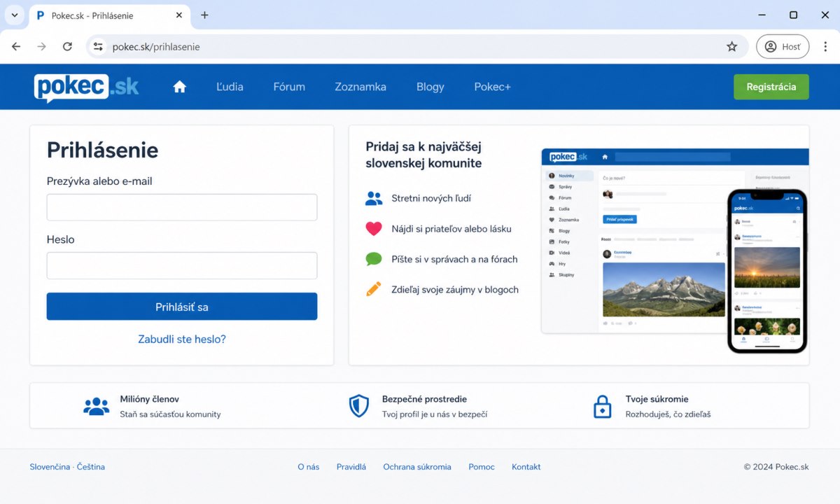Click the Prihlásenie heading text
The width and height of the screenshot is (840, 504).
[x=102, y=150]
